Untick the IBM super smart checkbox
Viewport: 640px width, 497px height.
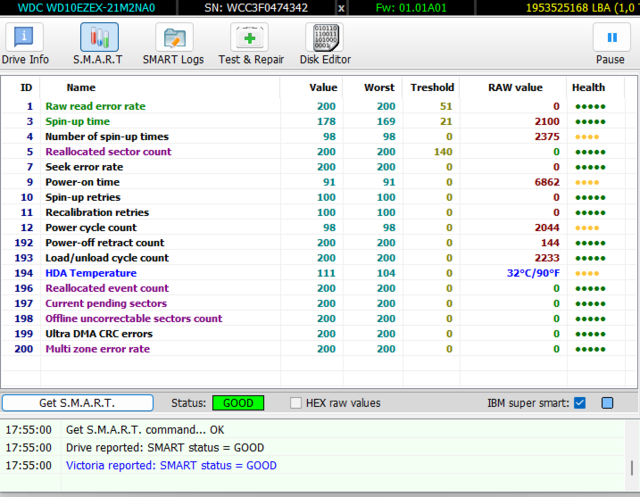click(580, 403)
